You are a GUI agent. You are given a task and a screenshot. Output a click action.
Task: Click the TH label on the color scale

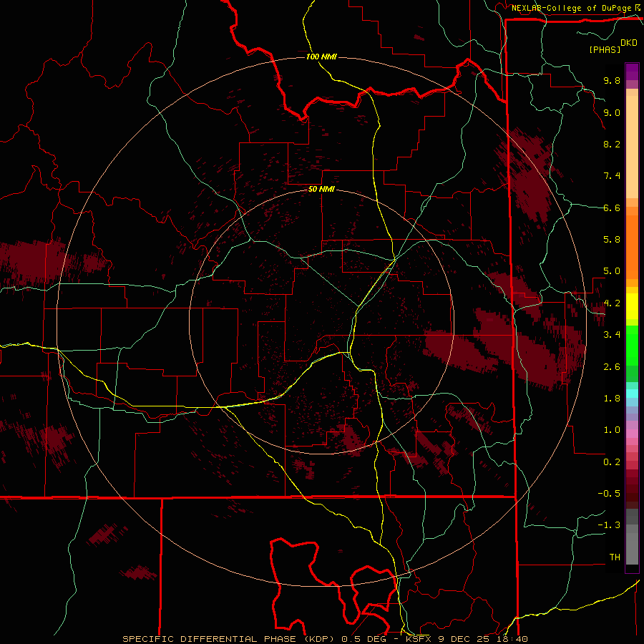(615, 557)
